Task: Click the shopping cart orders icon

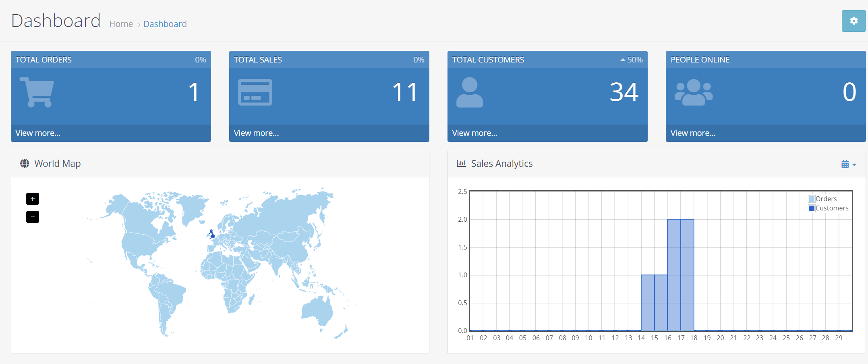Action: point(37,92)
